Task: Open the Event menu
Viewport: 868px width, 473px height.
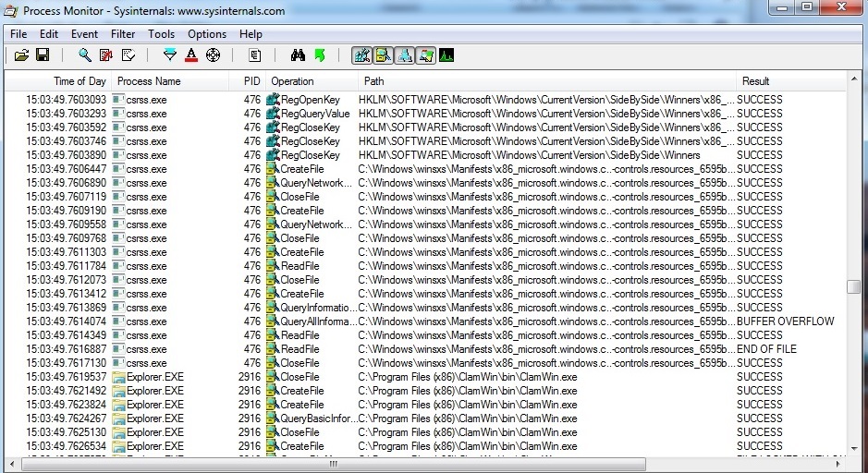Action: point(84,34)
